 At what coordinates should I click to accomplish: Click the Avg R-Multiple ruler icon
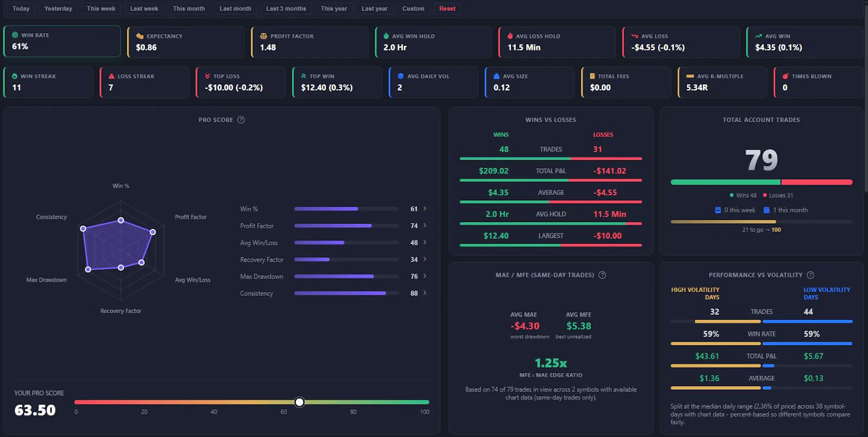pos(690,76)
